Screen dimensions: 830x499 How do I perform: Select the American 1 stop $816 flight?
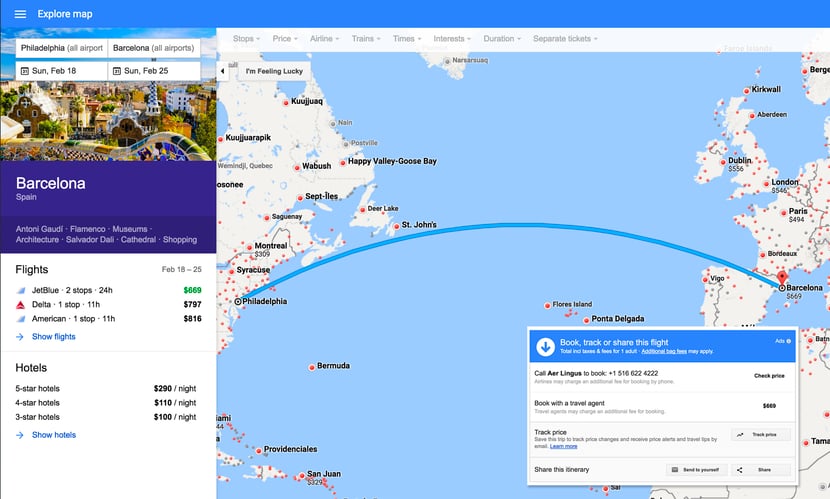click(x=109, y=319)
